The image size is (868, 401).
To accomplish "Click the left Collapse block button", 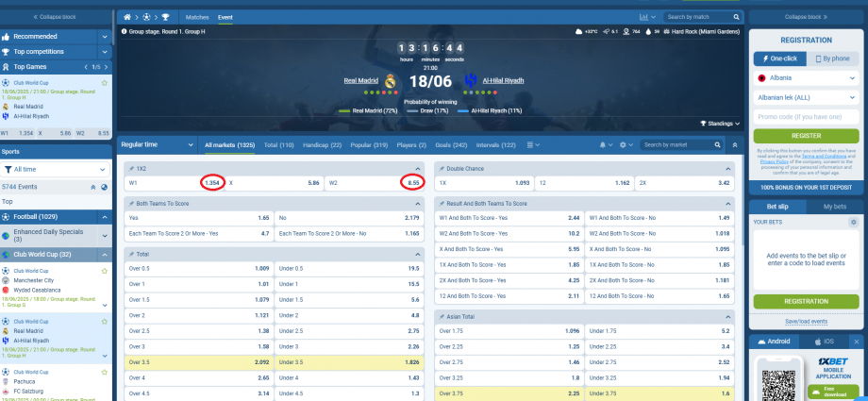I will pos(56,17).
